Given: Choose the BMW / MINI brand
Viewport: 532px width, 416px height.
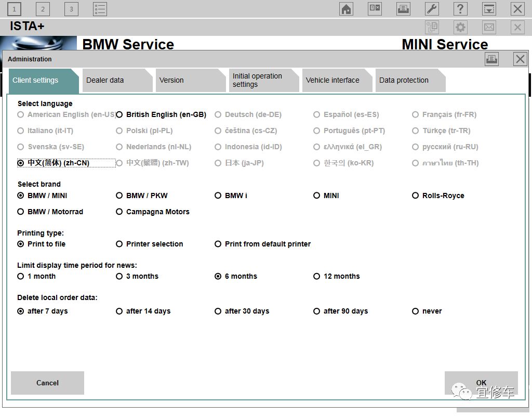Looking at the screenshot, I should pos(42,196).
